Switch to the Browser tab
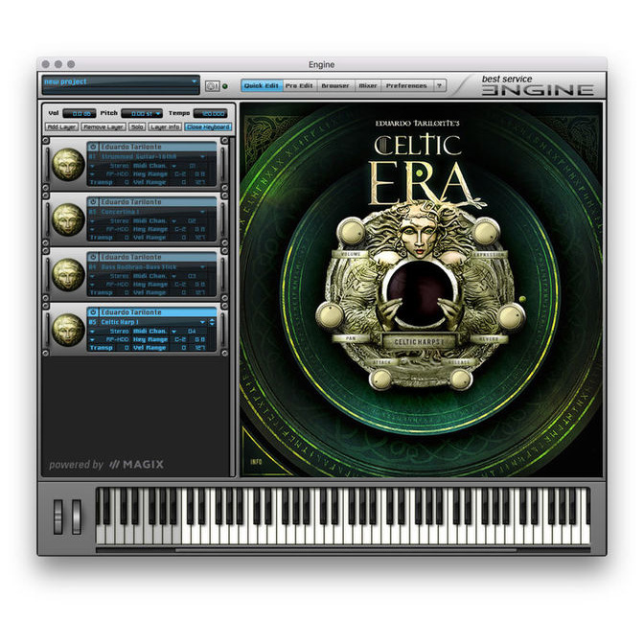The image size is (644, 644). (335, 86)
